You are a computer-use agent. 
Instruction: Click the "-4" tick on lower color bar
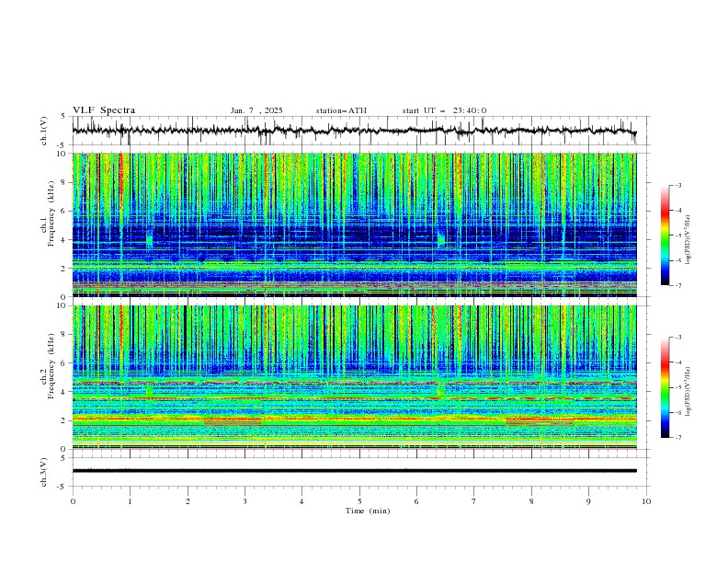pyautogui.click(x=677, y=362)
